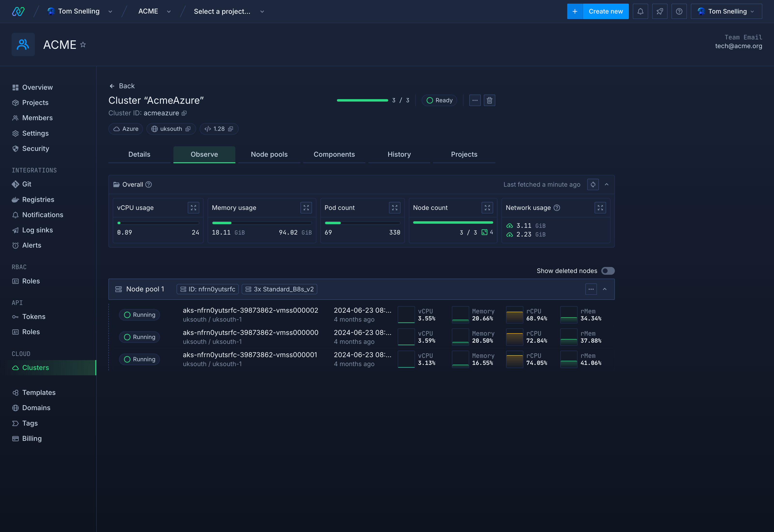Expand the Network usage chart
This screenshot has width=774, height=532.
click(x=600, y=208)
